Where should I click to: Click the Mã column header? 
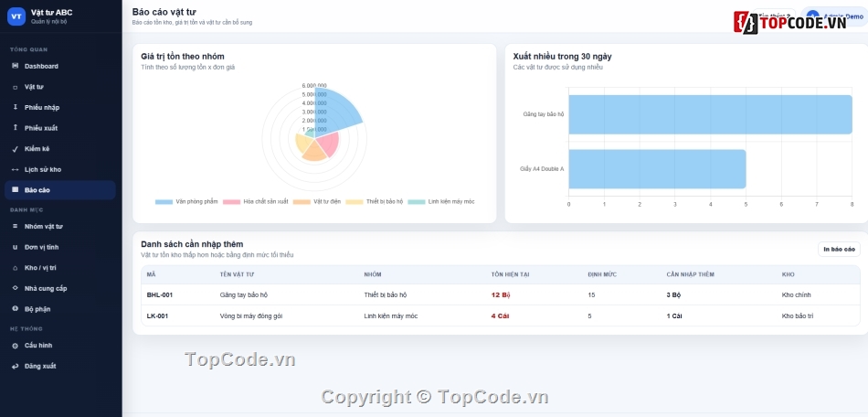151,274
